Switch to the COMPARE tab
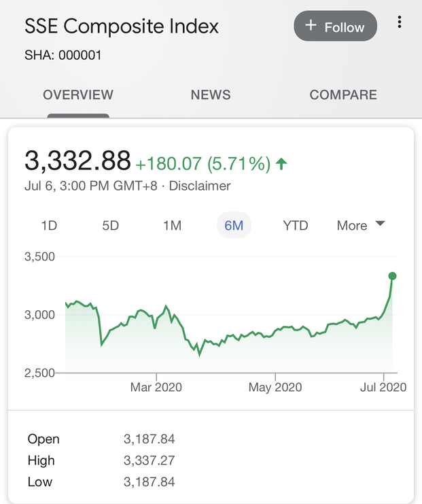Screen dimensions: 422x504 (343, 95)
